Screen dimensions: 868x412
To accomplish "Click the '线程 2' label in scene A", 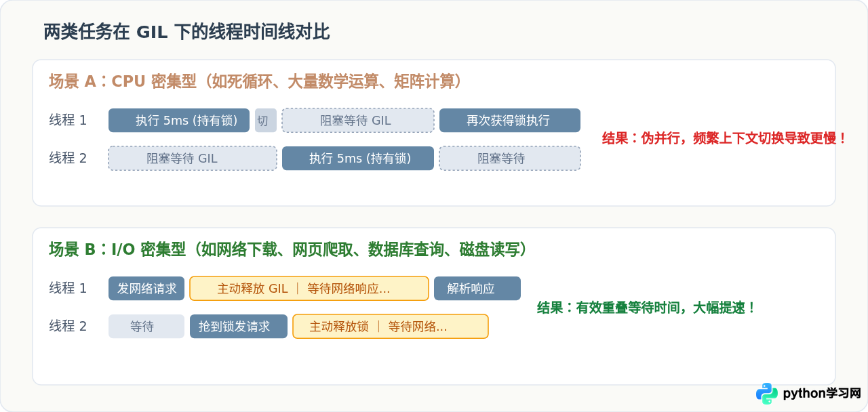I will point(68,158).
